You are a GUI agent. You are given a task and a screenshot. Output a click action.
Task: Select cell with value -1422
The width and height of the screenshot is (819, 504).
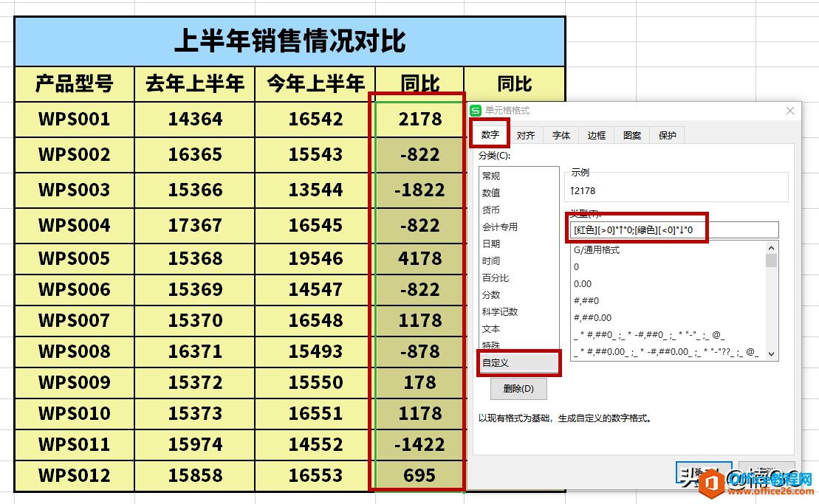tap(420, 445)
